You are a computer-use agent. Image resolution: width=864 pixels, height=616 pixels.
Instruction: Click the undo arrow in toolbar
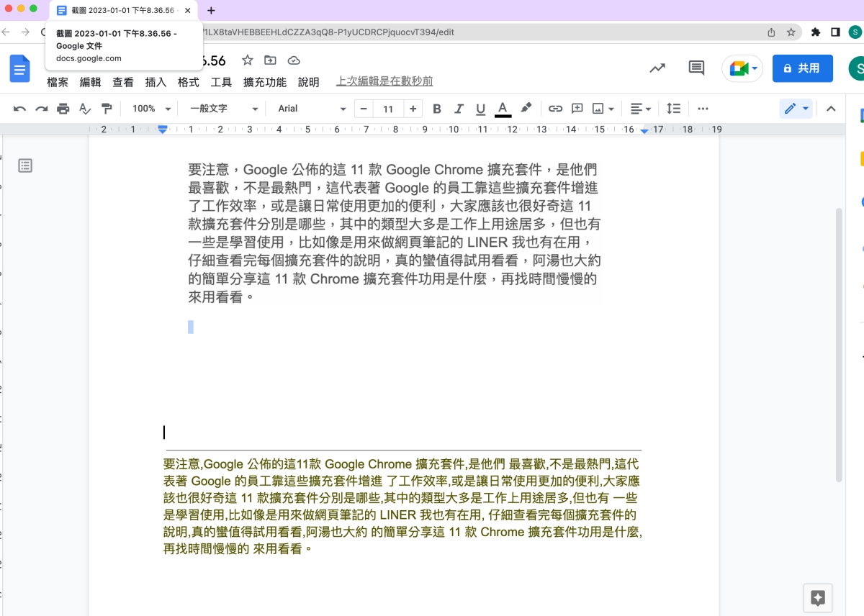point(19,109)
